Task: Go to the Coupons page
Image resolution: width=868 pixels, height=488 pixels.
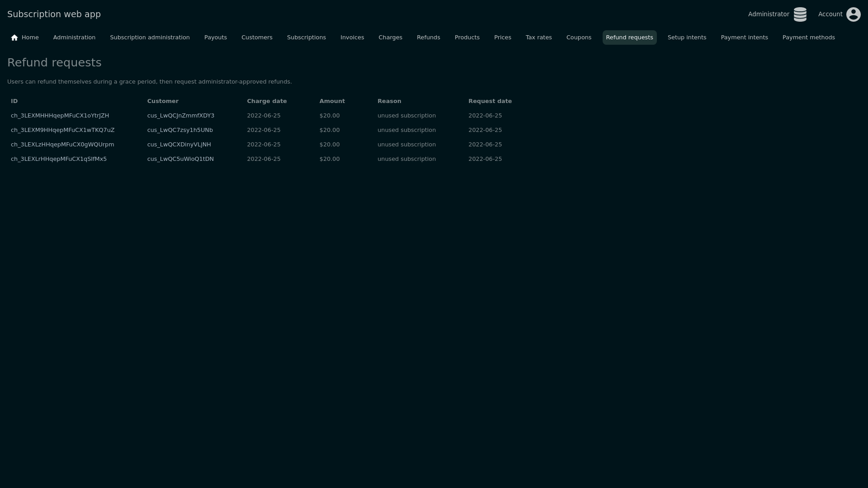Action: [x=579, y=38]
